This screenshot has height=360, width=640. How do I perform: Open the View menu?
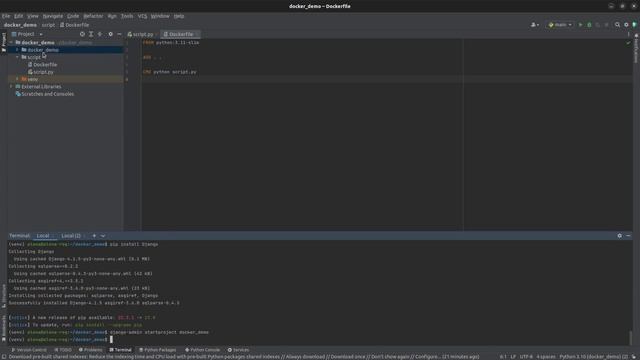(x=33, y=16)
